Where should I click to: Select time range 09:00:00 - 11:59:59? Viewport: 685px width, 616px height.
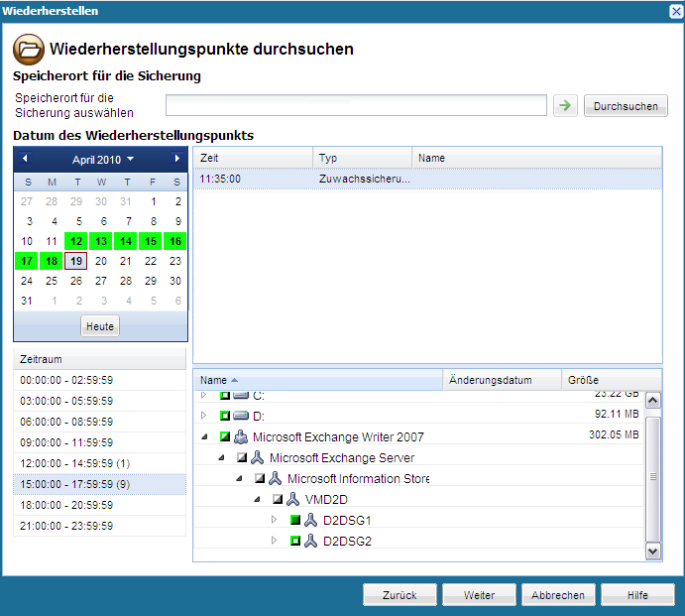(99, 442)
